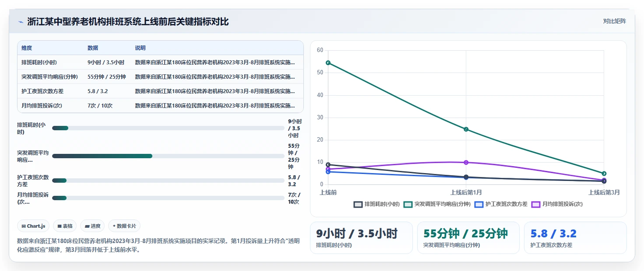This screenshot has width=644, height=271.
Task: Click the 进度 tag chip
Action: tap(92, 226)
